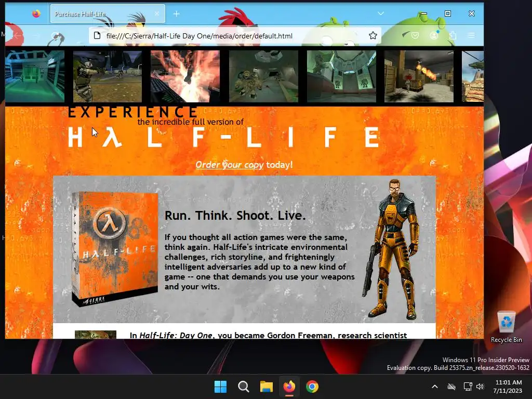Click the 'Run. Think. Shoot. Live.' heading
This screenshot has width=532, height=399.
235,216
